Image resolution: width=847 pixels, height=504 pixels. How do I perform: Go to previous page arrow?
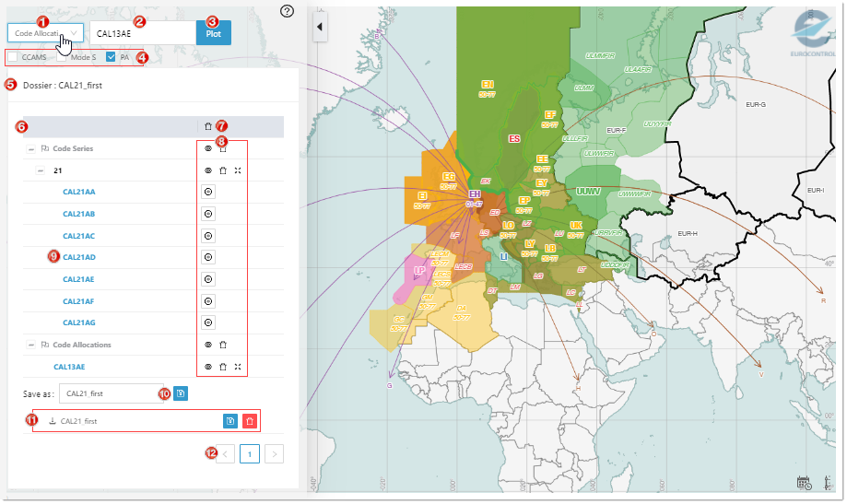tap(225, 454)
